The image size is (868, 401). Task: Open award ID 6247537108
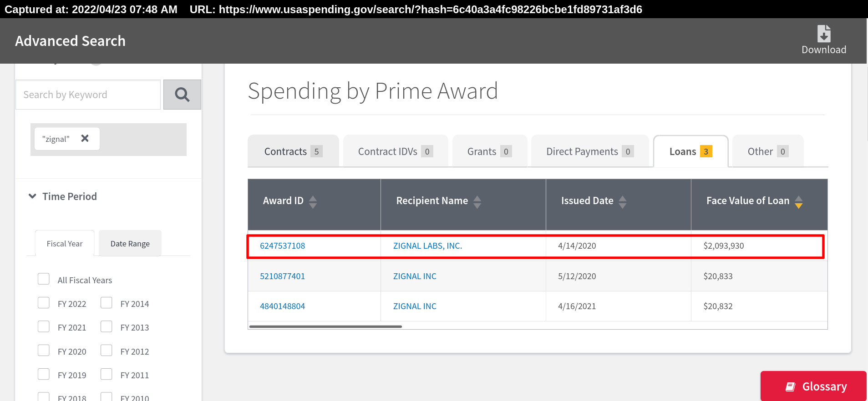(282, 246)
